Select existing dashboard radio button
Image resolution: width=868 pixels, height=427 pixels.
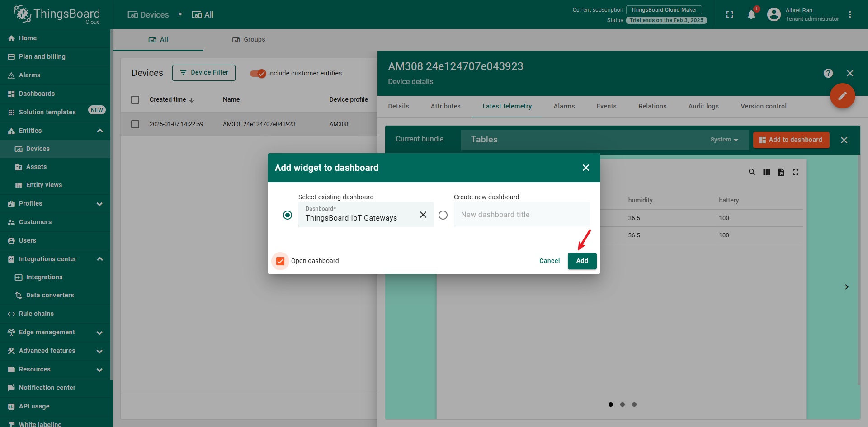288,215
